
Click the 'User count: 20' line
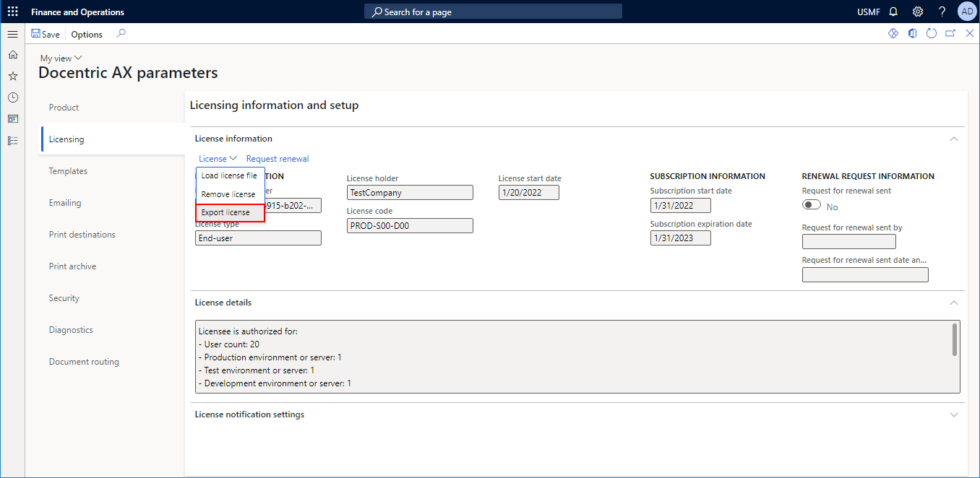tap(230, 344)
